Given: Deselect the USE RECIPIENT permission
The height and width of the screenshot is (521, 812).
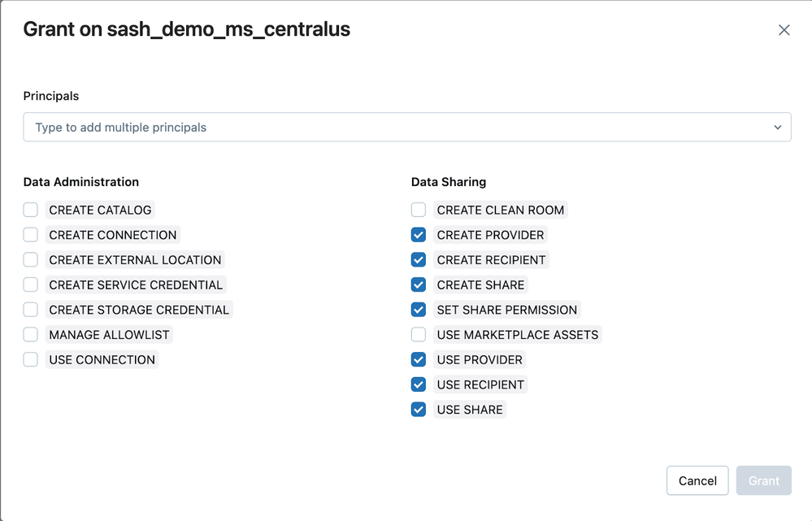Looking at the screenshot, I should (419, 384).
